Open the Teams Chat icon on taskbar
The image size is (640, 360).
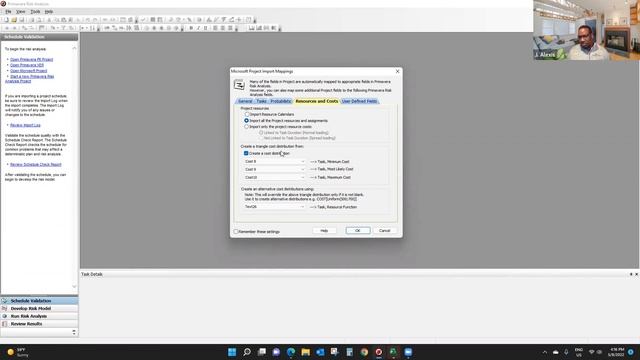[276, 352]
